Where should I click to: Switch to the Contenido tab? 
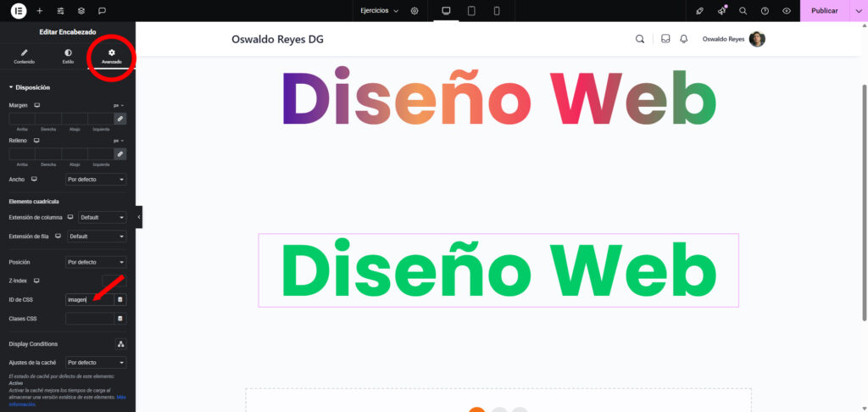click(x=25, y=57)
